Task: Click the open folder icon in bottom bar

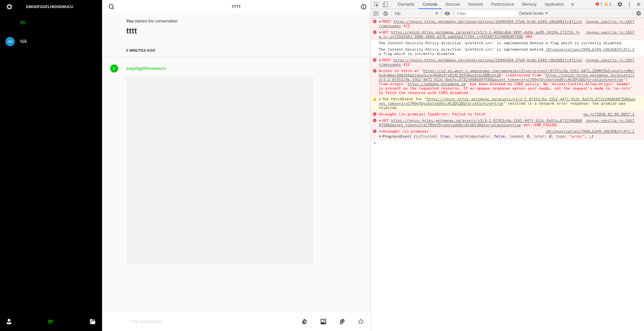Action: click(x=92, y=322)
